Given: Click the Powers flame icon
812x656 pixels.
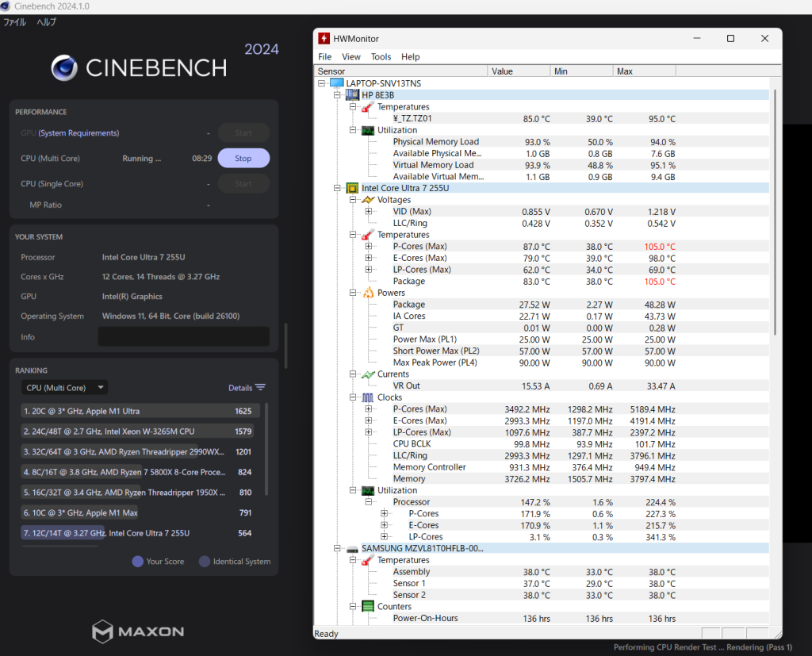Looking at the screenshot, I should coord(368,293).
